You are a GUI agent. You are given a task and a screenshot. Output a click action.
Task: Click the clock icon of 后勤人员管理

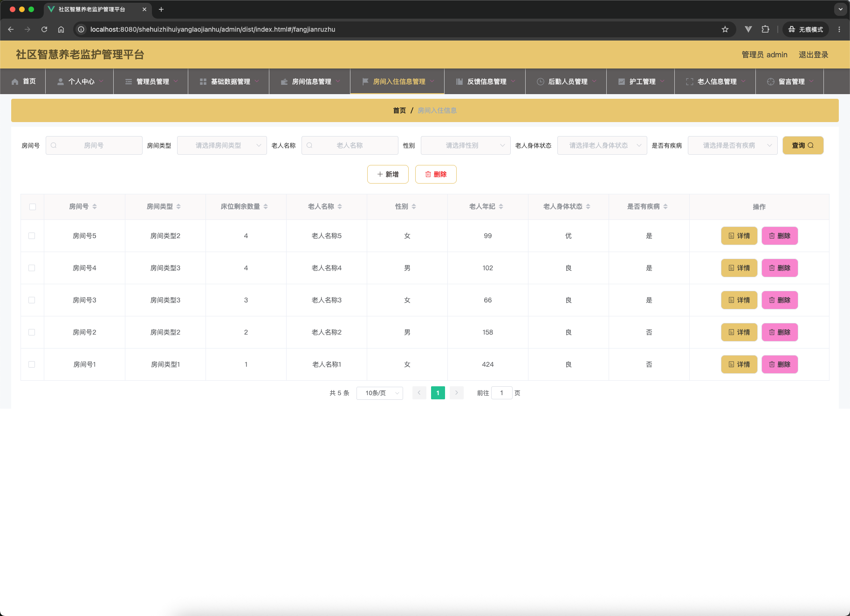[x=541, y=82]
